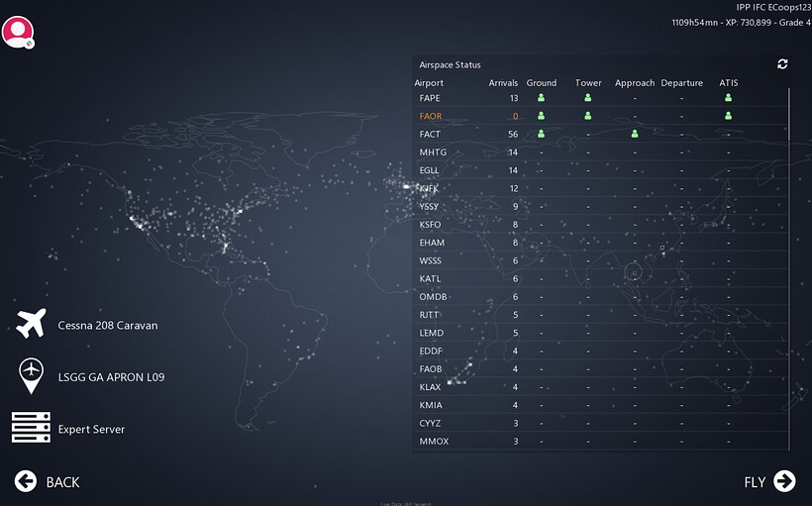Select FAOR ATIS controller icon

click(728, 116)
